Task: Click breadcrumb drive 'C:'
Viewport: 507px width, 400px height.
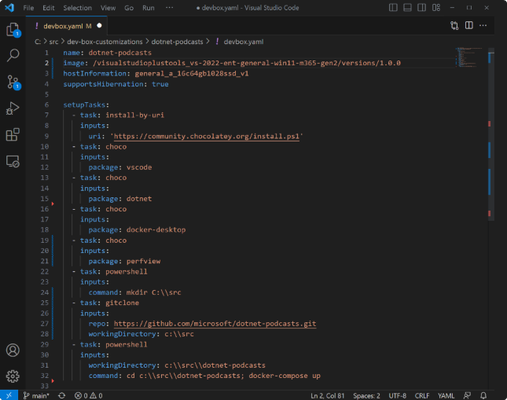Action: (x=38, y=42)
